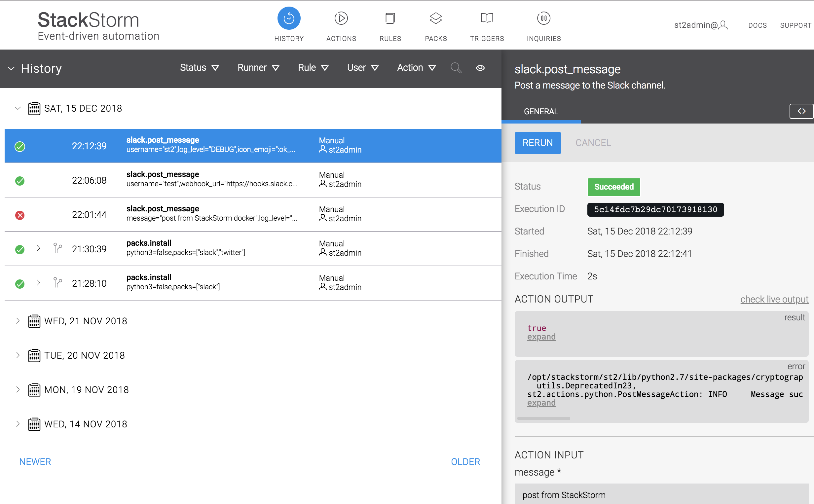This screenshot has width=814, height=504.
Task: Click the st2admin user profile icon
Action: (x=723, y=25)
